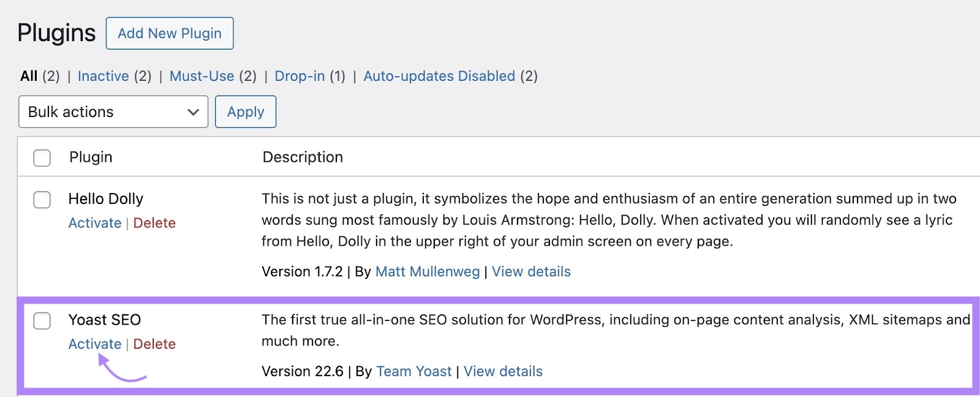
Task: Switch to the Must-Use plugins filter
Action: [202, 76]
